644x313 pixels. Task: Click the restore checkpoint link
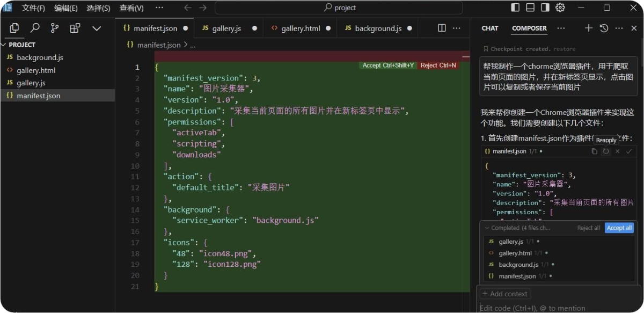point(565,49)
